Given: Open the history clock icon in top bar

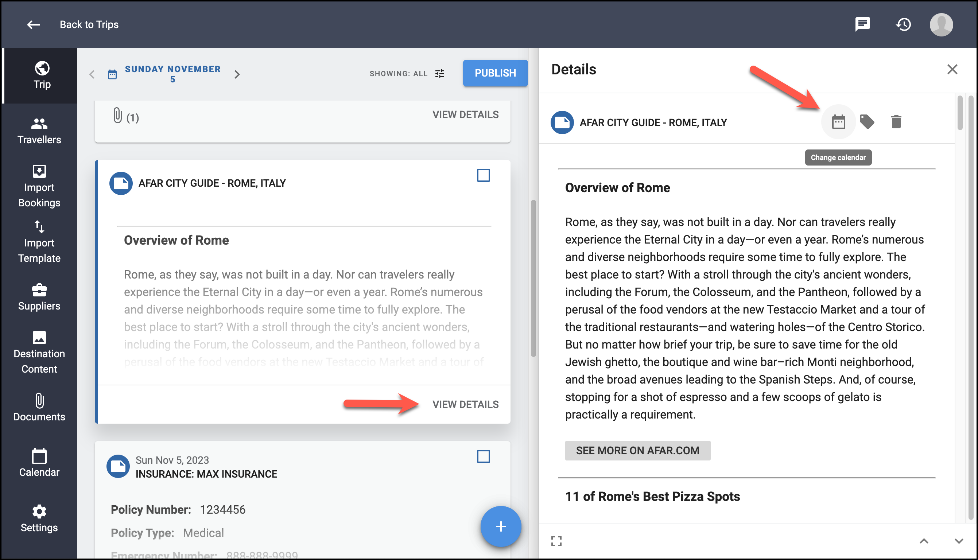Looking at the screenshot, I should pyautogui.click(x=903, y=25).
